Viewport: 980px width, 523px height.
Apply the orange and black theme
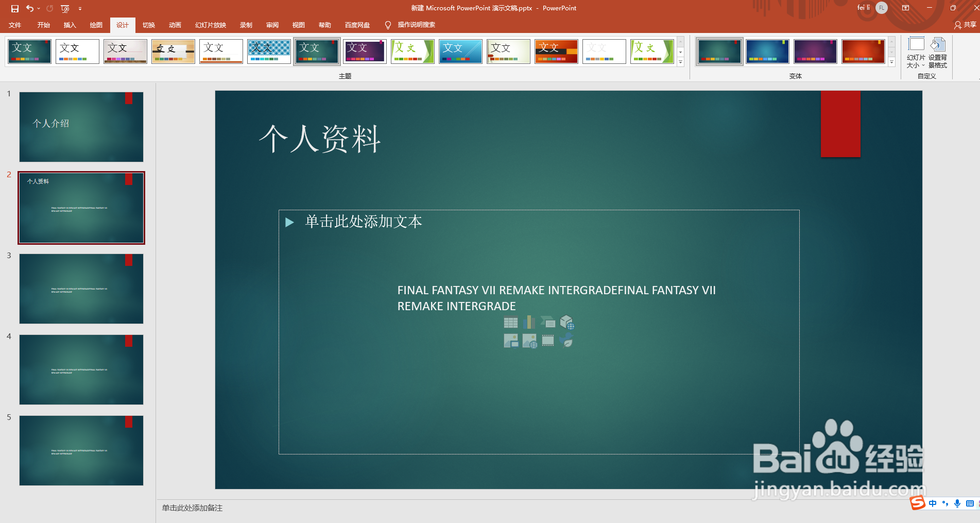click(x=556, y=52)
